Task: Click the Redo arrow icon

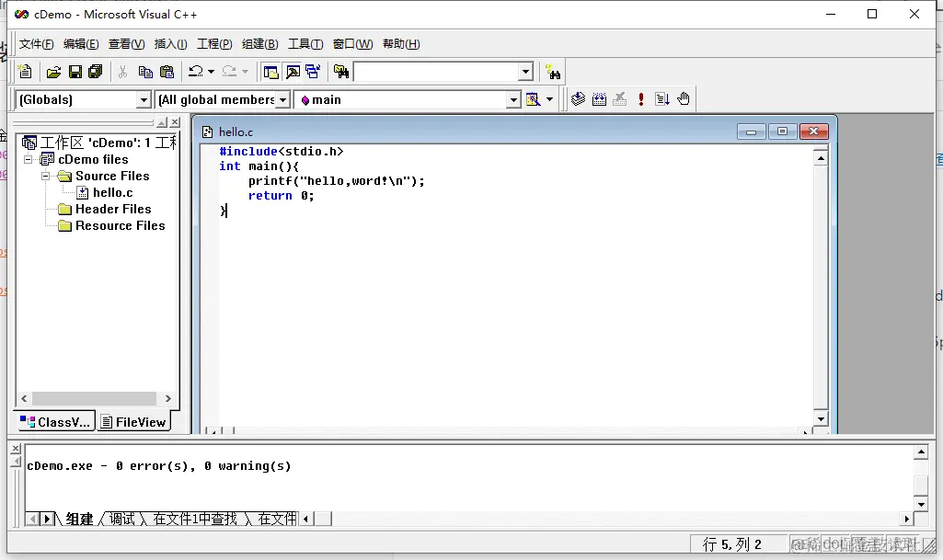Action: point(229,72)
